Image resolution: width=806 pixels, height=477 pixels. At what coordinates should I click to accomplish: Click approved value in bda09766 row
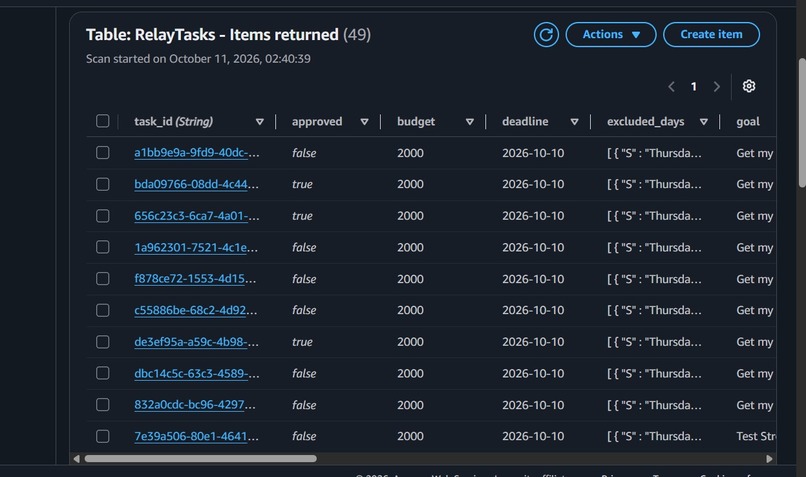click(302, 185)
